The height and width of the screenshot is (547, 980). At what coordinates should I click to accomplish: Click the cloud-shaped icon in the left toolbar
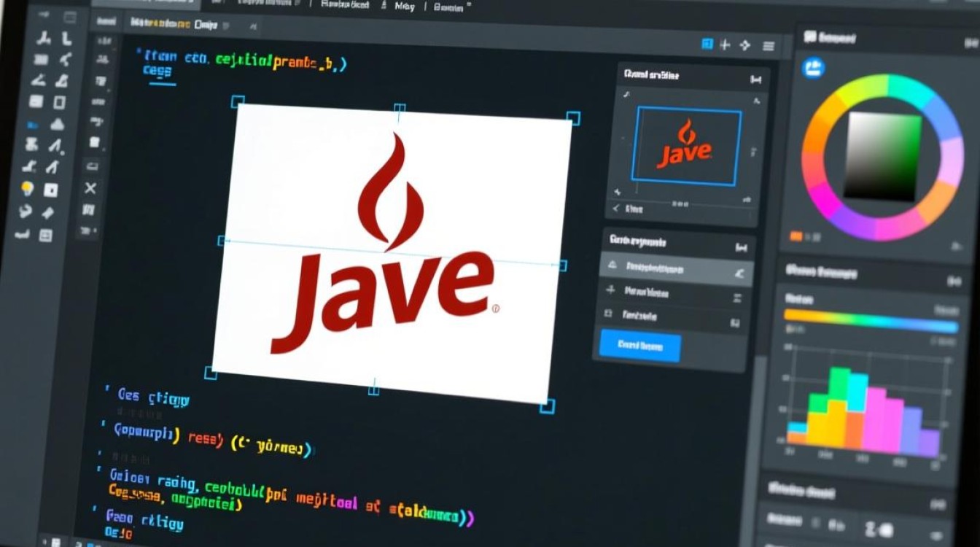(x=57, y=125)
